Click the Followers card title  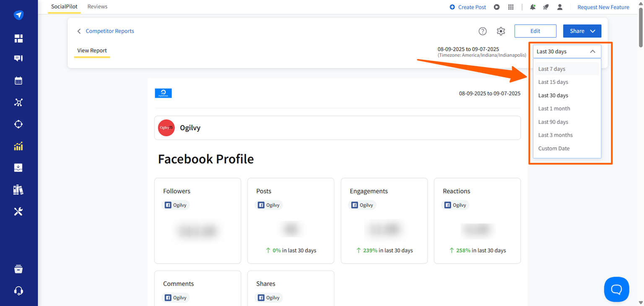coord(177,191)
